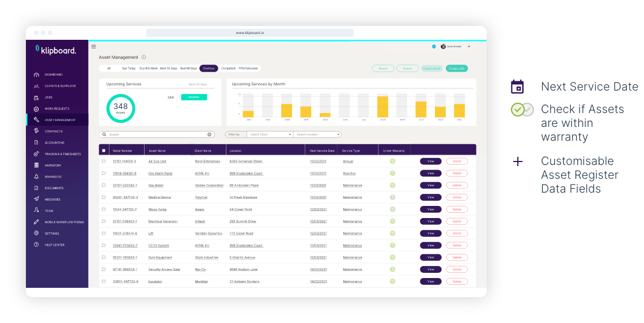This screenshot has width=644, height=323.
Task: Open the Settings gear icon
Action: (x=36, y=233)
